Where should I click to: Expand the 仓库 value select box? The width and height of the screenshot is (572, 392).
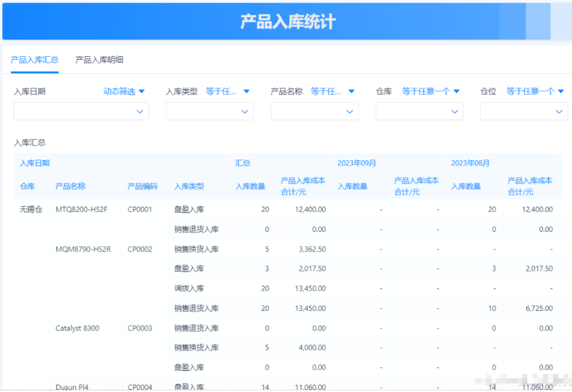420,111
